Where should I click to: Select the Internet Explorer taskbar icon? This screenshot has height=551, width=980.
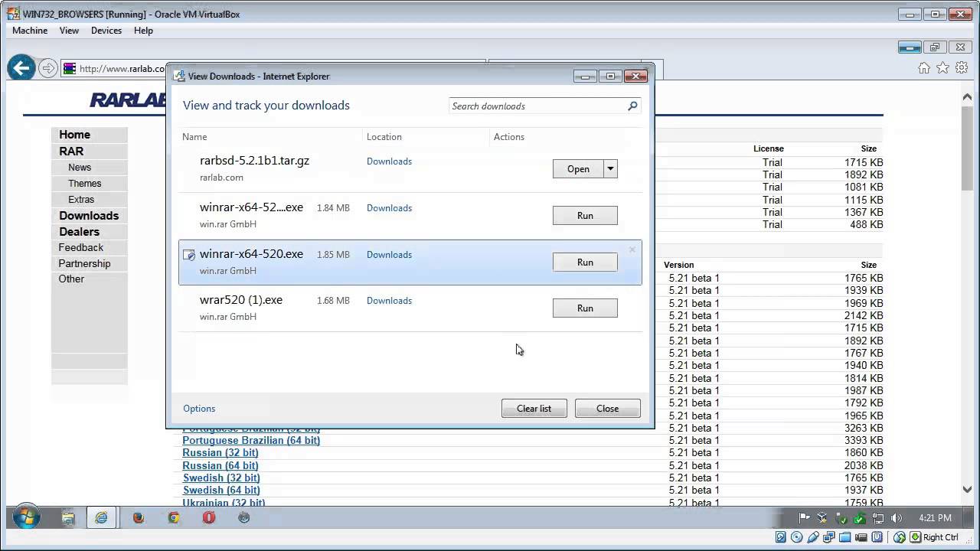tap(101, 518)
